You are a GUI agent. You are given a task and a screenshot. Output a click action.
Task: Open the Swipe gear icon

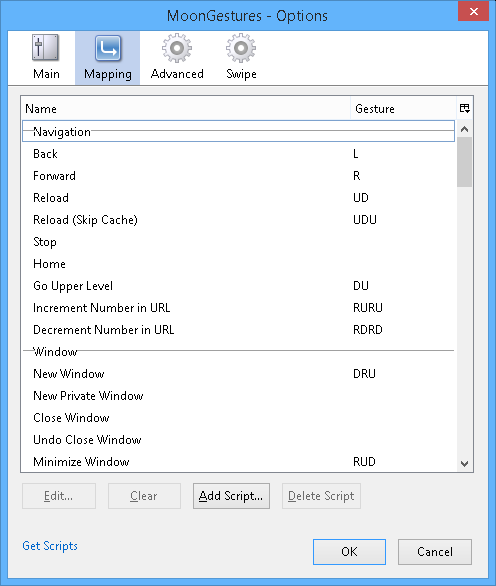[241, 47]
